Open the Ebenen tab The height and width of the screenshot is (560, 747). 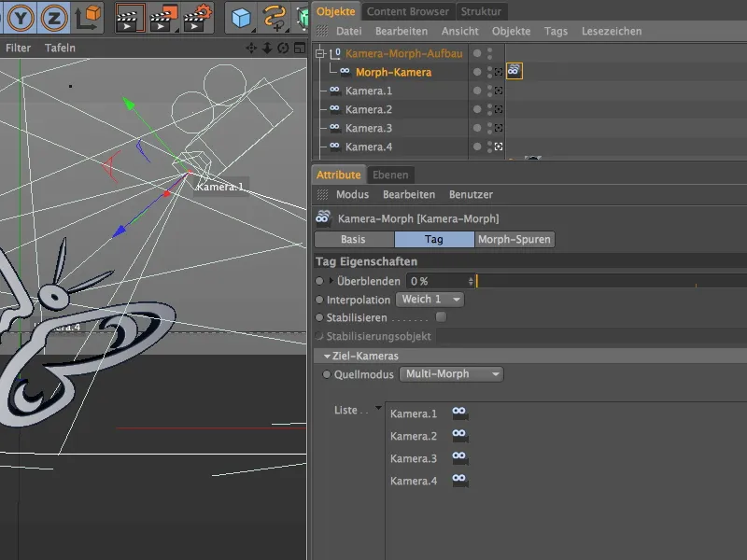coord(390,175)
